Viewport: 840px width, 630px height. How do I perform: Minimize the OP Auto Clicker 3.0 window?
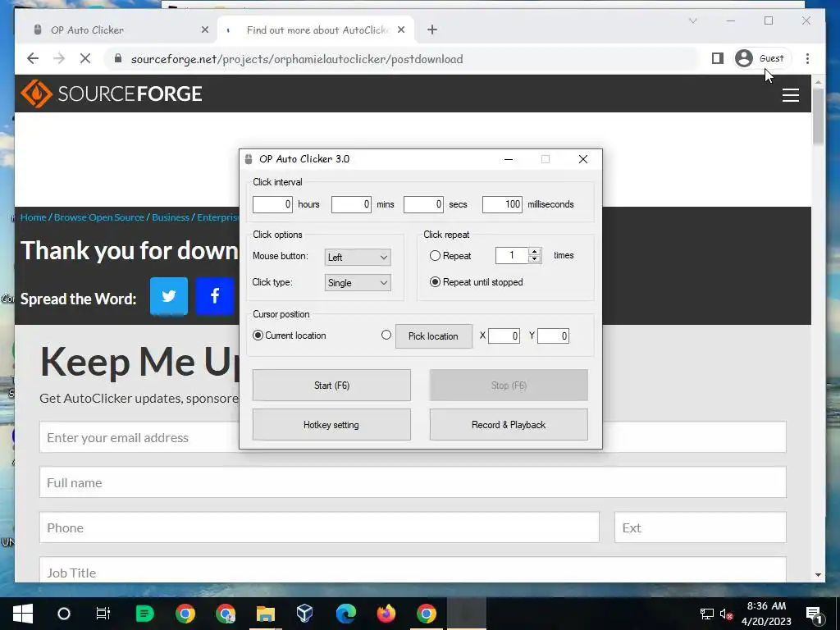[x=509, y=159]
